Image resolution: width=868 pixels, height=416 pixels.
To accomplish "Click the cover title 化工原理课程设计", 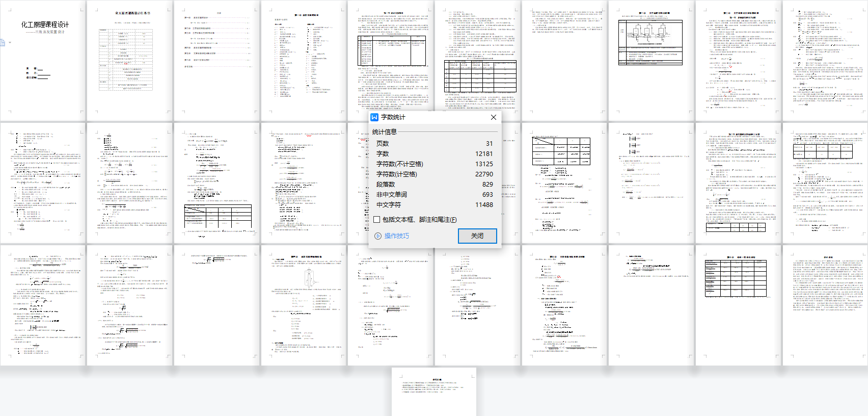I will pos(45,24).
